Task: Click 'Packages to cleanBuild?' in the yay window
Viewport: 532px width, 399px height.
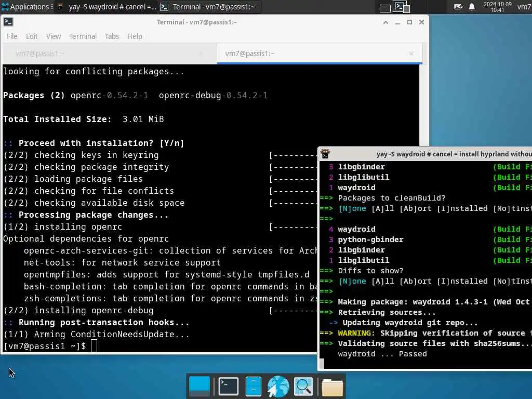Action: click(x=392, y=198)
